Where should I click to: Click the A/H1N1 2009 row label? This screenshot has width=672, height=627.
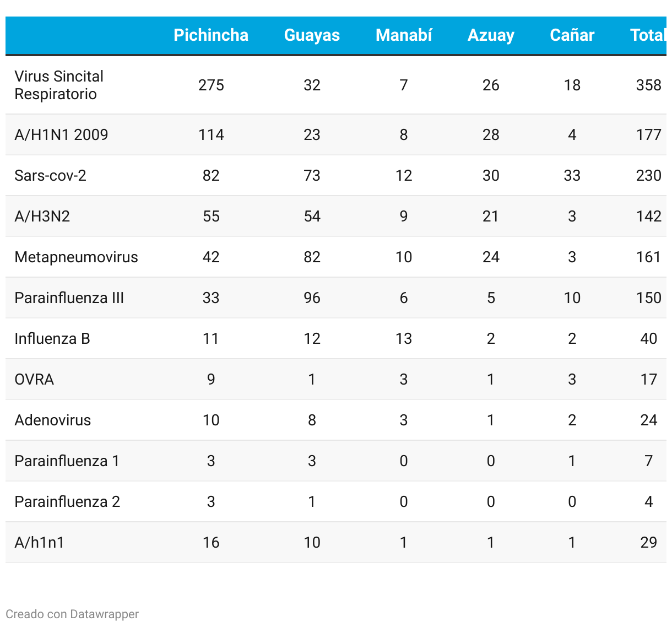point(61,134)
